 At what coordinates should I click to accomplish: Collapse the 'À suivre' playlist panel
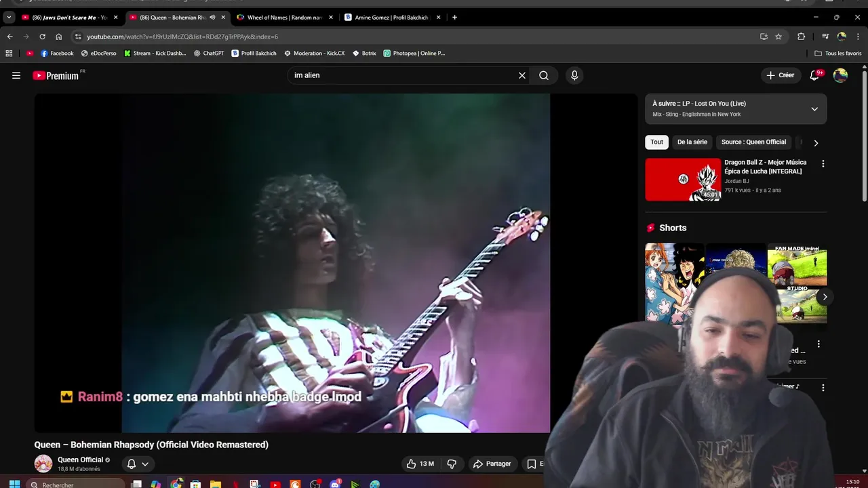tap(814, 108)
